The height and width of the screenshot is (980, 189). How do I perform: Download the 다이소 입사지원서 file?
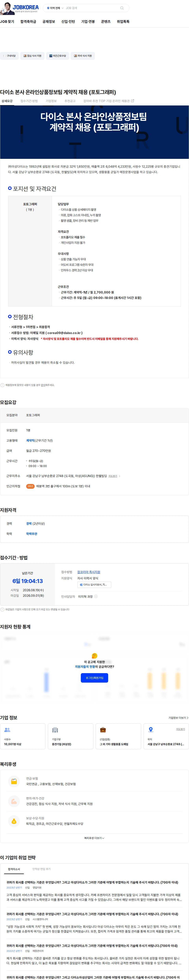pyautogui.click(x=94, y=585)
